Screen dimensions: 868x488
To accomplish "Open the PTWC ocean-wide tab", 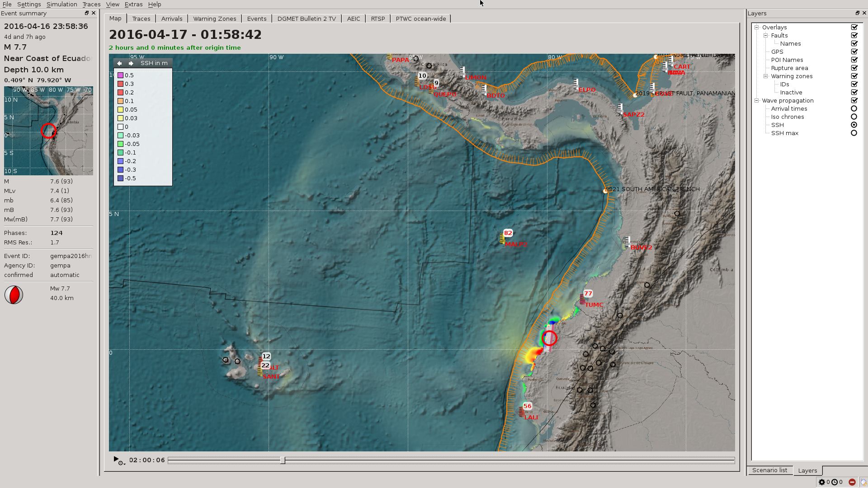I will pyautogui.click(x=421, y=19).
